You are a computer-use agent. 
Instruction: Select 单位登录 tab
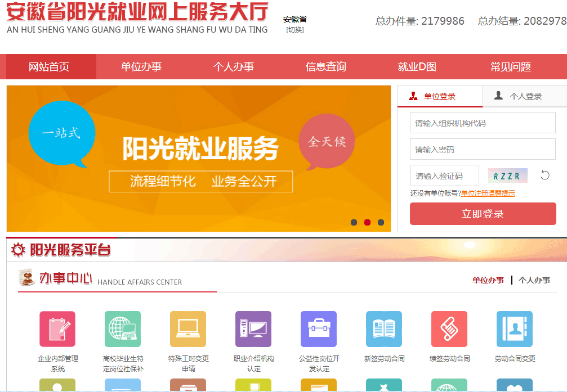[x=439, y=96]
